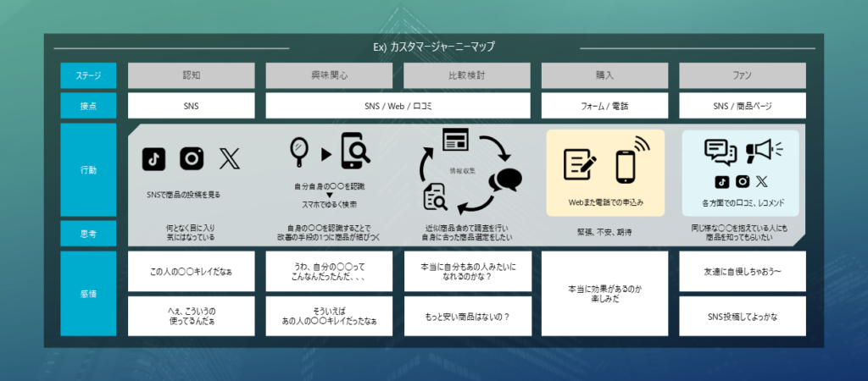The width and height of the screenshot is (868, 381).
Task: Select the 購入 stage header
Action: click(605, 75)
